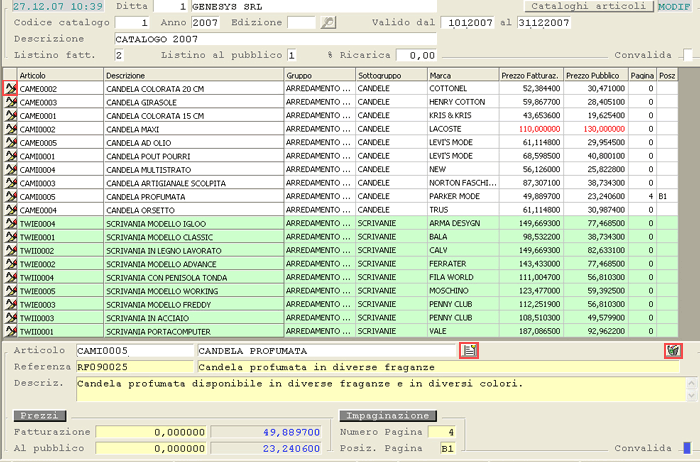This screenshot has height=462, width=700.
Task: Click the catalog Descrizione field CATALOGO 2007
Action: tap(275, 39)
